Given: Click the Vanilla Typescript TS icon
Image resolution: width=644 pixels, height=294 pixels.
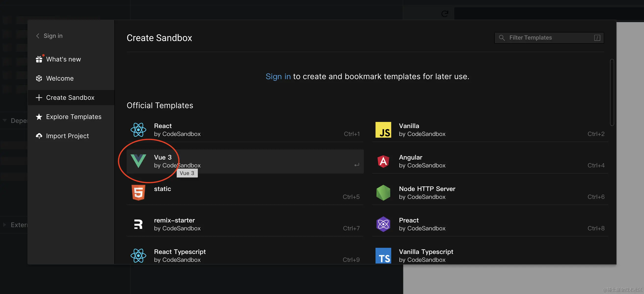Looking at the screenshot, I should click(x=383, y=255).
